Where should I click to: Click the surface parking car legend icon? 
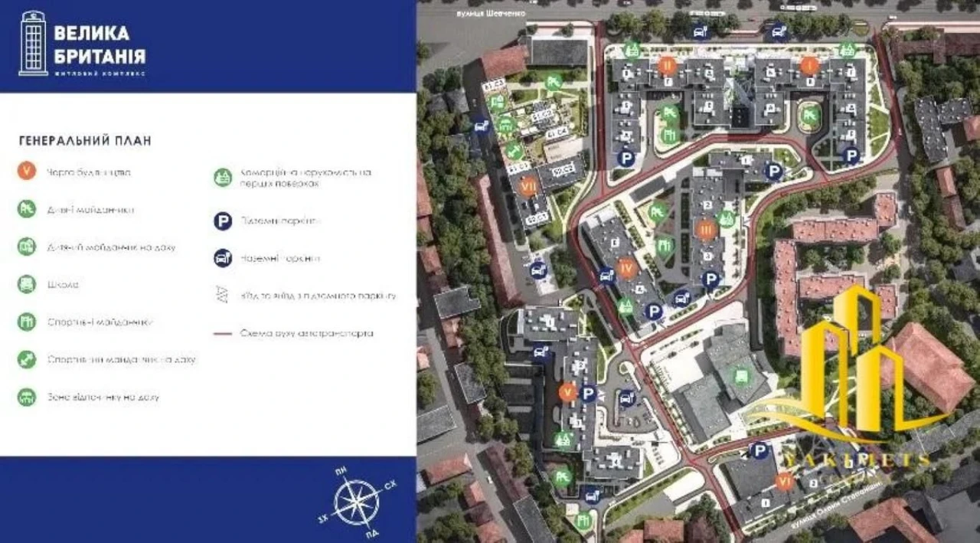[223, 258]
